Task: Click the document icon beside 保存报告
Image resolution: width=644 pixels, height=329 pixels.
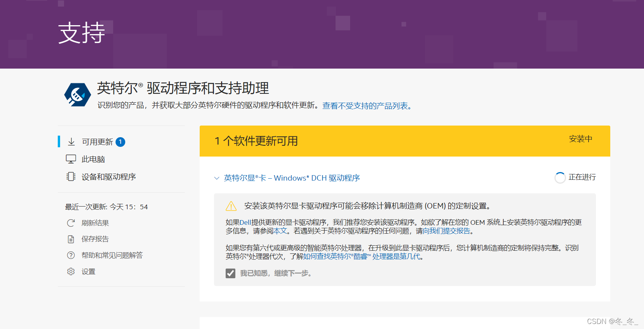Action: (x=71, y=239)
